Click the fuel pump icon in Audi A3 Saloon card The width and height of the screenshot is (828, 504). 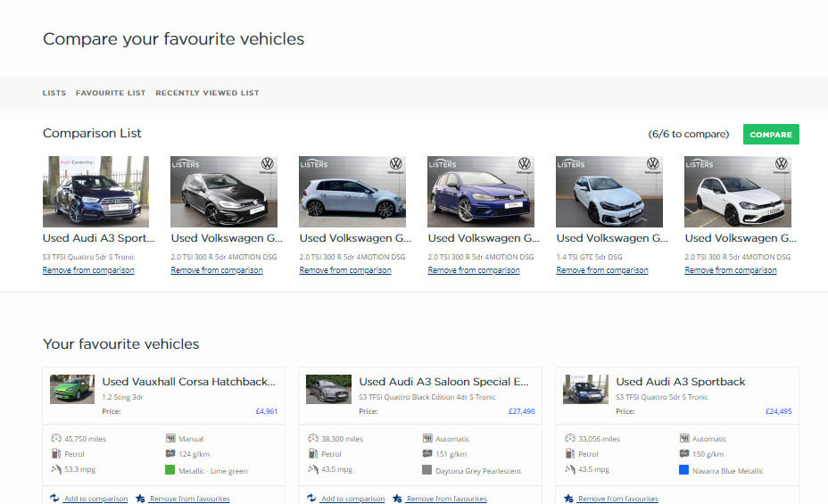313,453
